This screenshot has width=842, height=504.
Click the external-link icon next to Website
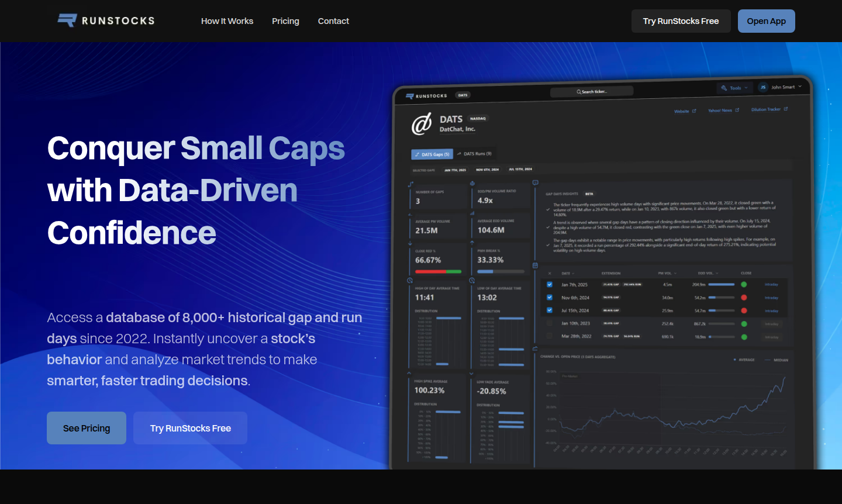694,111
